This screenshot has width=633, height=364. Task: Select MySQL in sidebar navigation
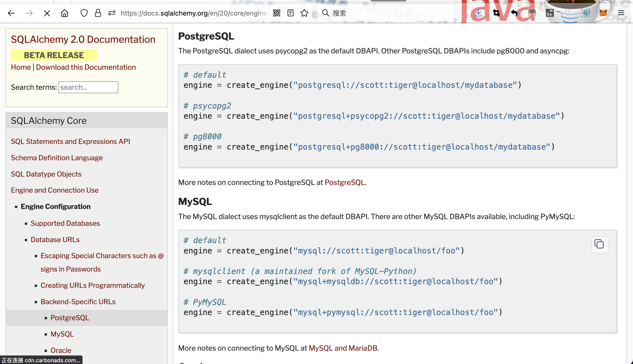[62, 334]
